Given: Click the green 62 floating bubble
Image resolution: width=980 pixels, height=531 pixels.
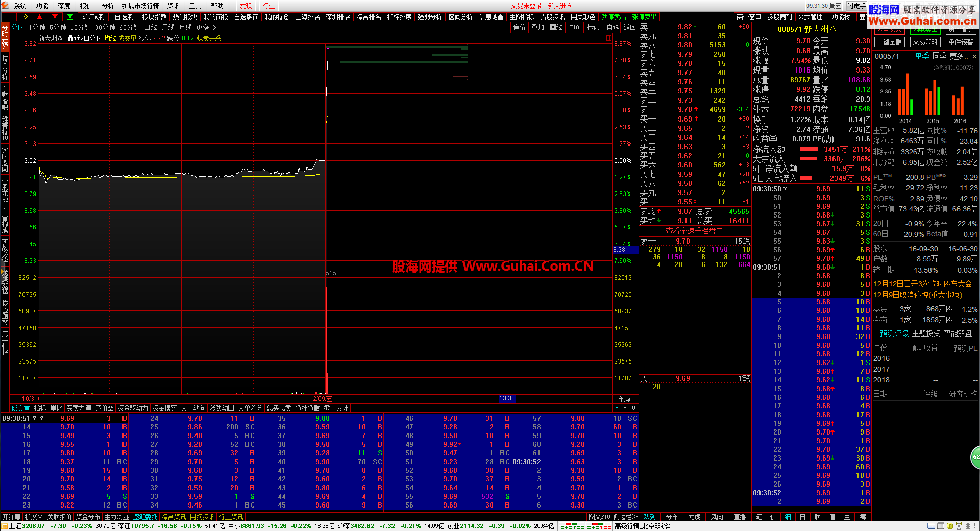Looking at the screenshot, I should [975, 457].
